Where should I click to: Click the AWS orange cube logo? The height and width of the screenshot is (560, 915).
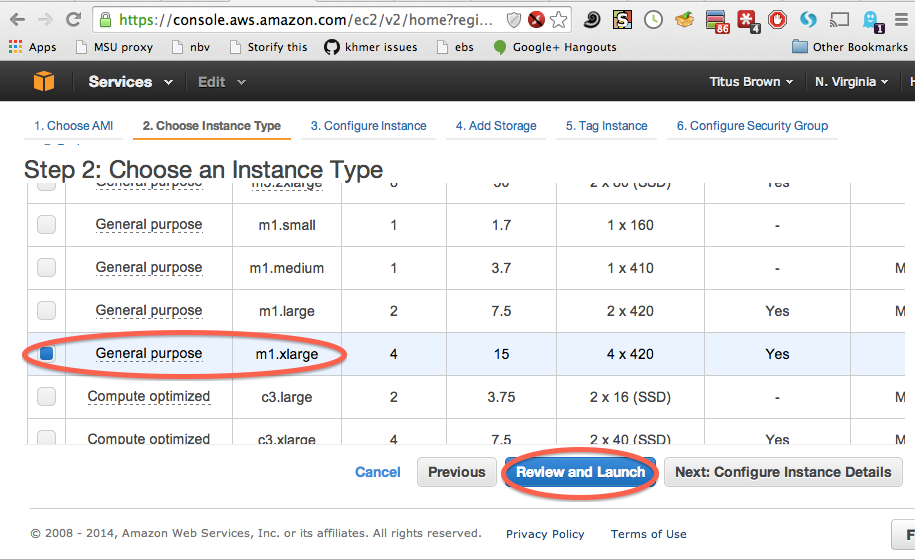(x=44, y=81)
